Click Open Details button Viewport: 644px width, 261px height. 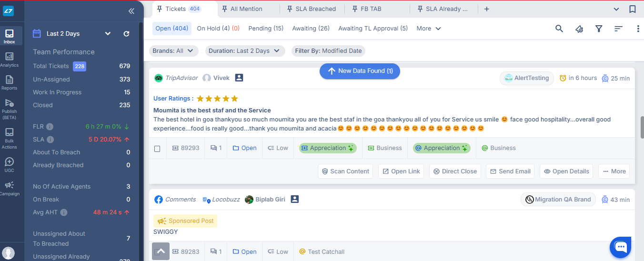tap(566, 171)
